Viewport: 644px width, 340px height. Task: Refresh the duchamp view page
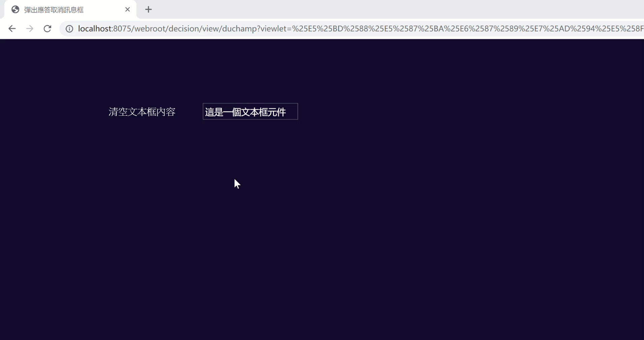coord(47,28)
